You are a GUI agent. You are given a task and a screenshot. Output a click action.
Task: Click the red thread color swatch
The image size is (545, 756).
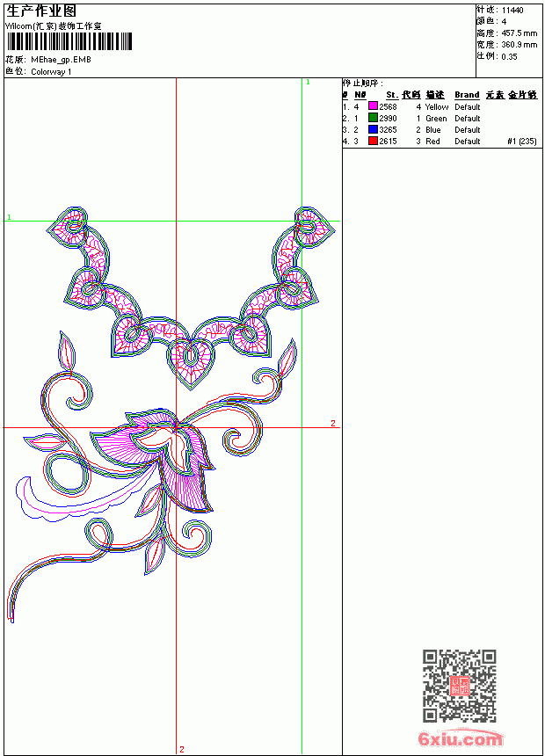click(x=373, y=141)
